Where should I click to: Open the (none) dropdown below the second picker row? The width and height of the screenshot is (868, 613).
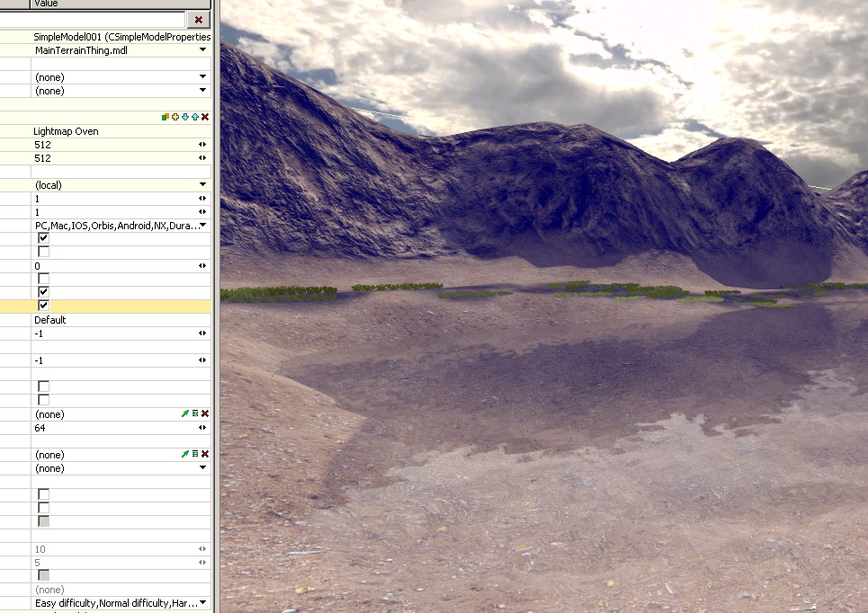(x=202, y=467)
